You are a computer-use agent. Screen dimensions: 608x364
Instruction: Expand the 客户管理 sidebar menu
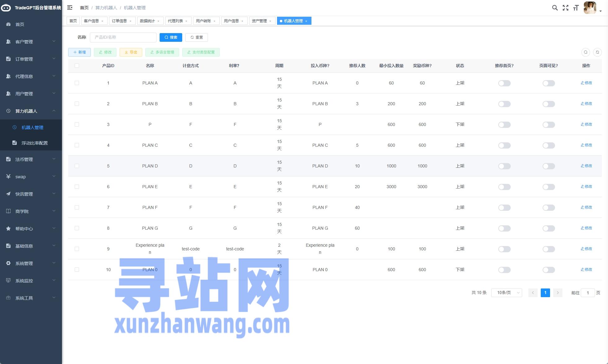(31, 41)
